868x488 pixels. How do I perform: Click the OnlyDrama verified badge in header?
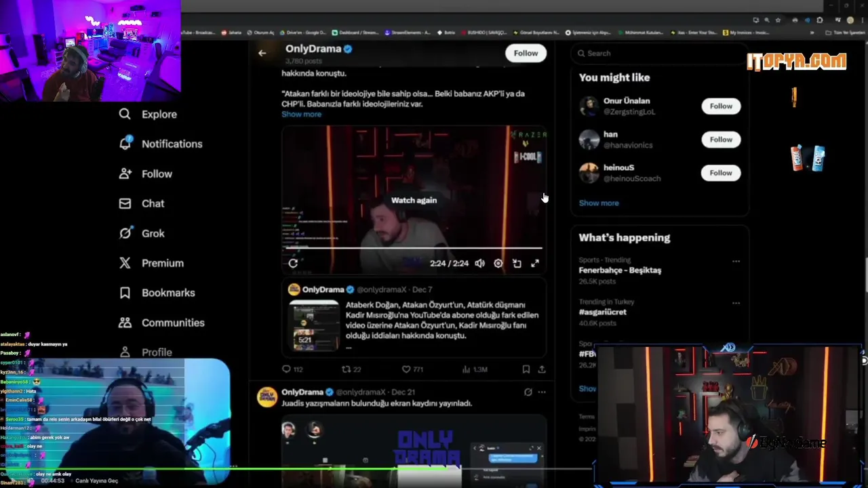click(x=348, y=49)
